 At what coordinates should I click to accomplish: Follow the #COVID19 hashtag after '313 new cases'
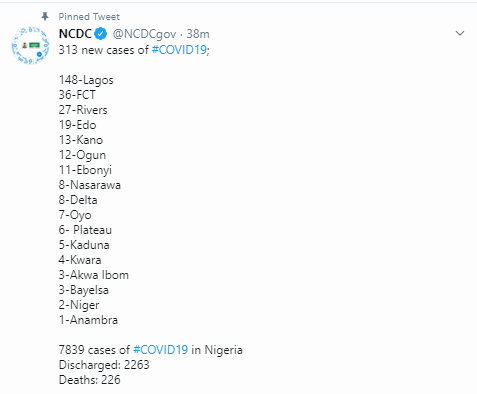coord(179,50)
